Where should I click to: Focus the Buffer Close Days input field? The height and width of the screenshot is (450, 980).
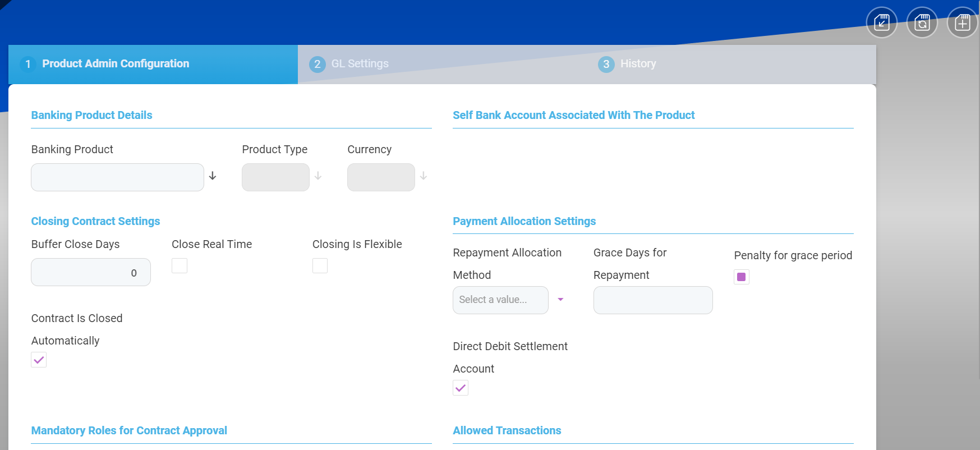[90, 273]
